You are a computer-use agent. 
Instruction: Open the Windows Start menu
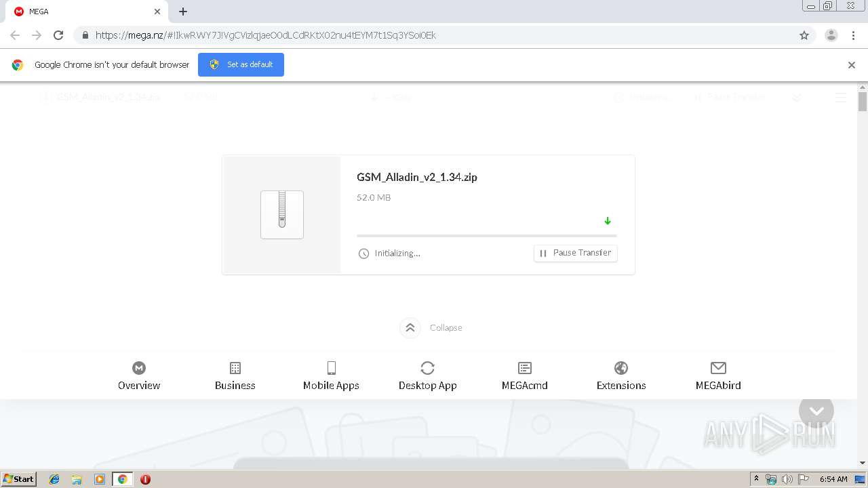click(19, 479)
